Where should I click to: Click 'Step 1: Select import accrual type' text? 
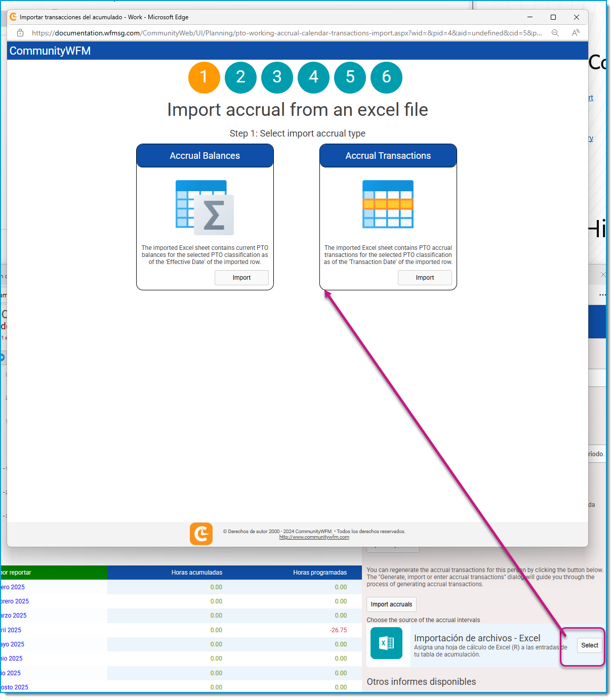(298, 134)
